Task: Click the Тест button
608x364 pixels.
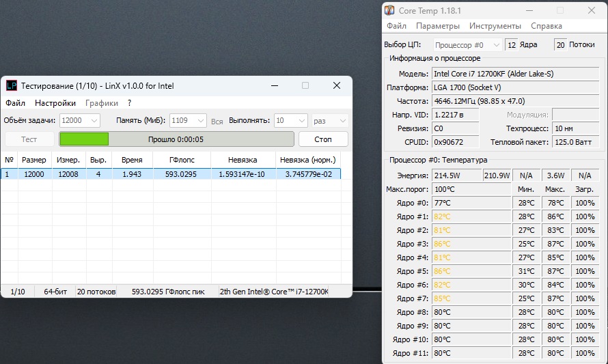Action: click(29, 139)
